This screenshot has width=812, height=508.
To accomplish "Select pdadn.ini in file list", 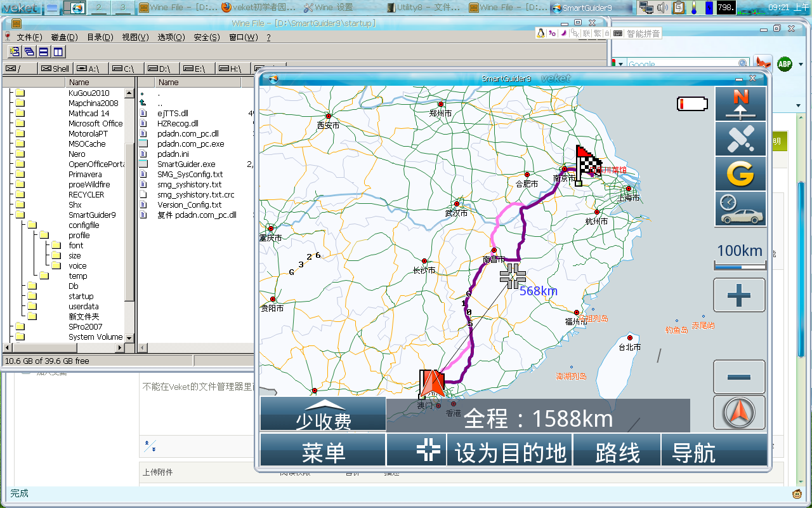I will (173, 154).
